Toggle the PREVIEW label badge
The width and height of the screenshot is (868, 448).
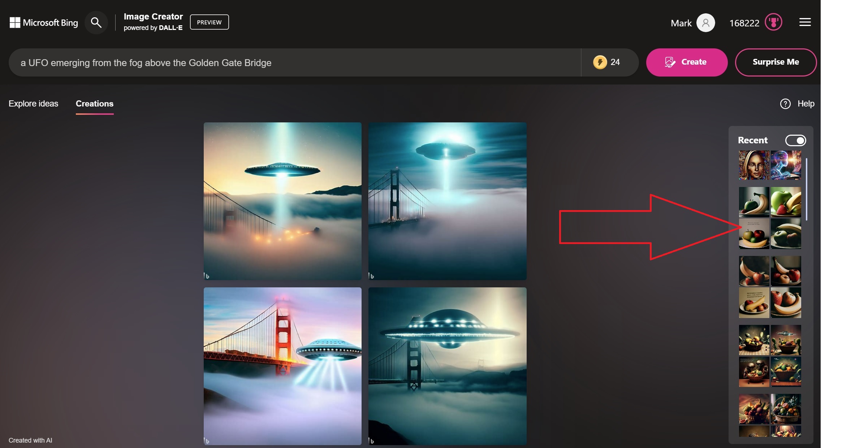pos(208,22)
